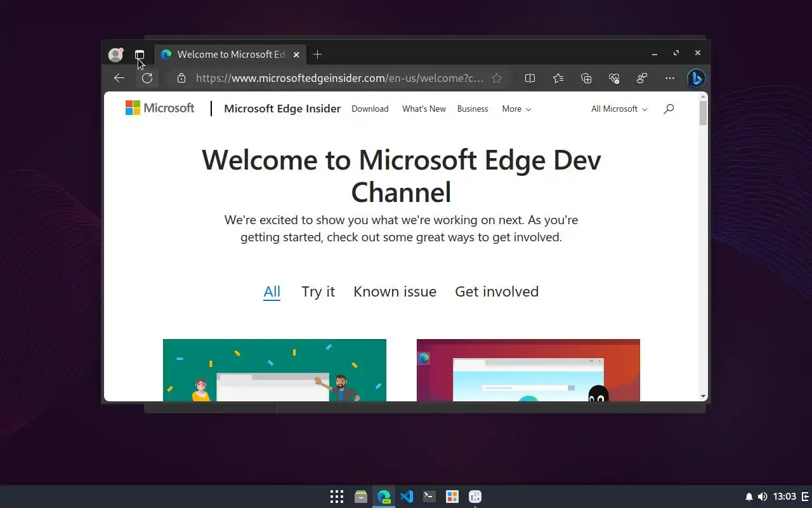812x508 pixels.
Task: View site information lock icon
Action: pos(181,78)
